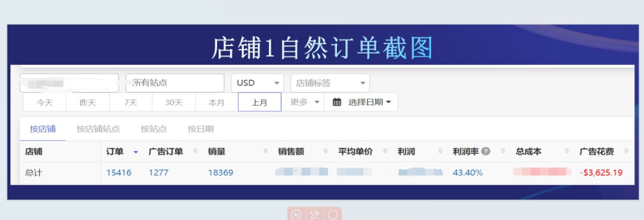Open the 选择日期 date picker dropdown
This screenshot has height=220, width=644.
[361, 102]
